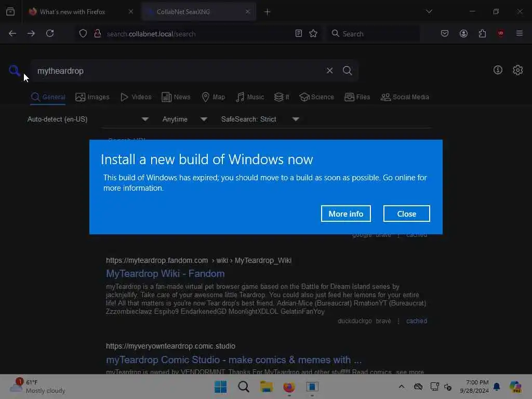Clear the mytheardrop search query
Viewport: 532px width, 399px height.
point(329,71)
